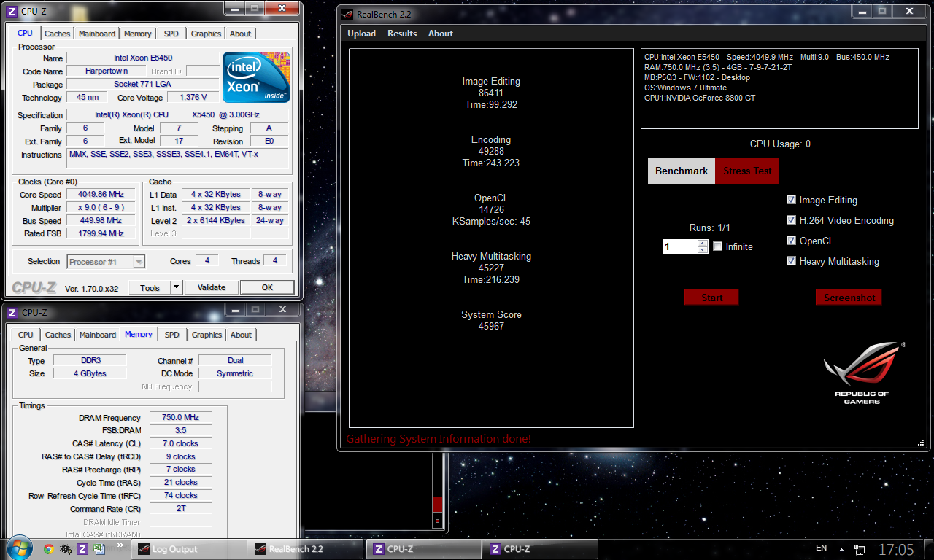Click the CAS# Latency value 7.0 clocks
Screen dimensions: 934x560
180,443
